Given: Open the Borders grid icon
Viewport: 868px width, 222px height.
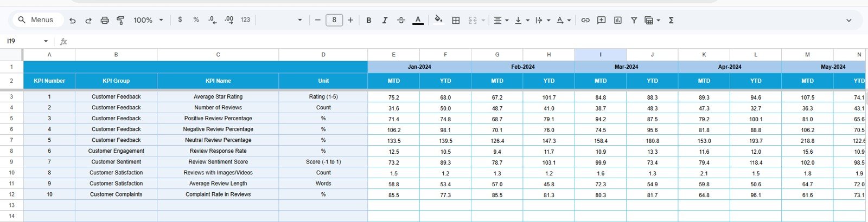Looking at the screenshot, I should (456, 20).
